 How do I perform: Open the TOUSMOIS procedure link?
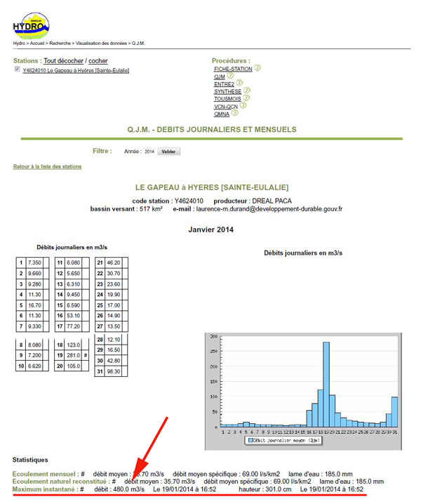pyautogui.click(x=227, y=99)
